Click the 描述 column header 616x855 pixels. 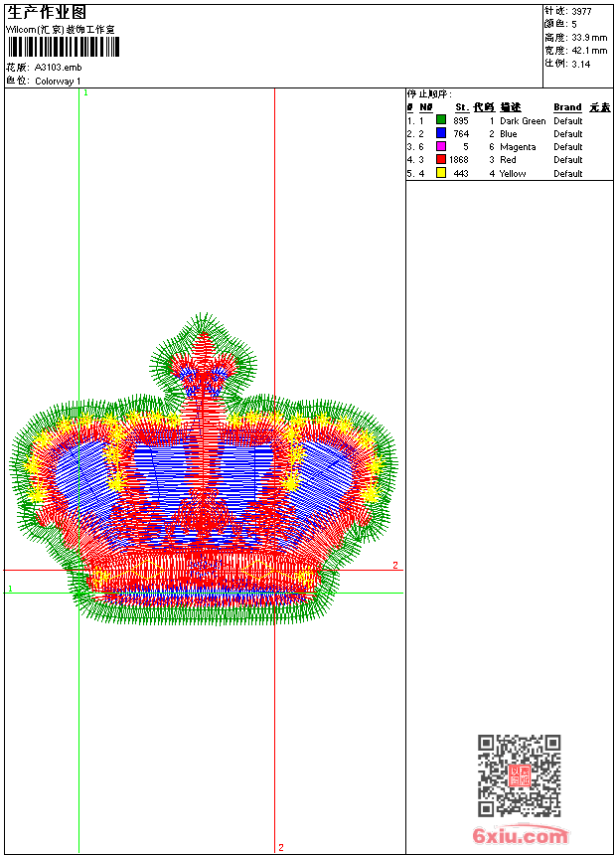click(x=511, y=107)
